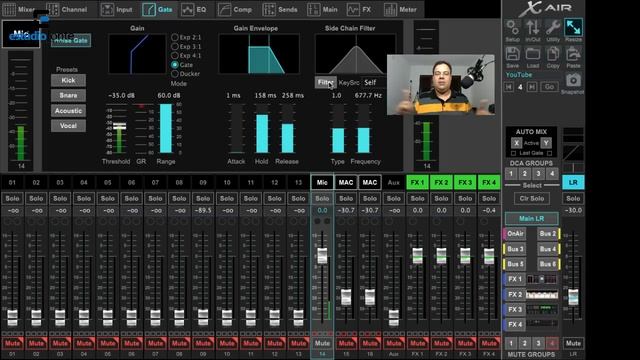Switch to the Gate tab label

click(x=165, y=9)
